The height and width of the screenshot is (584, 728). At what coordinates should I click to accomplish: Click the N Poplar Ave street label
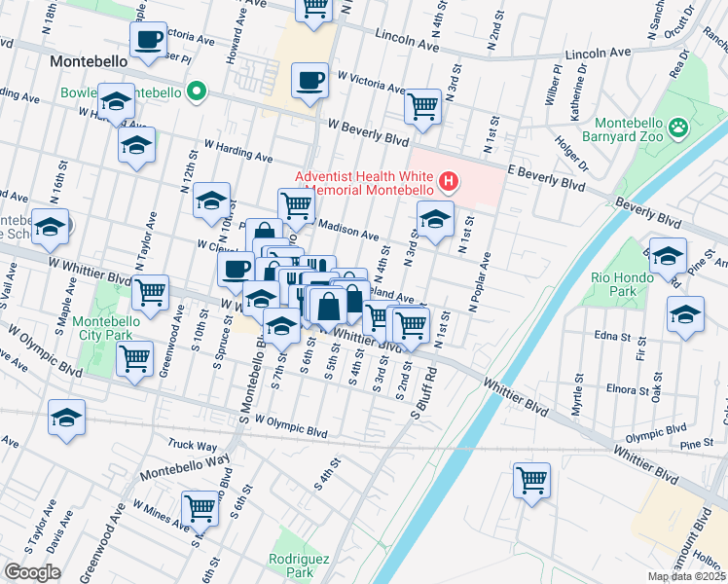pyautogui.click(x=480, y=282)
